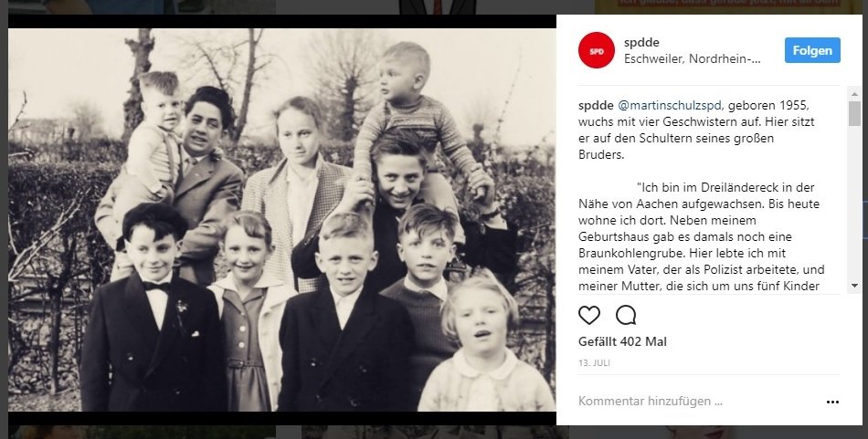
Task: Click the scrollbar up arrow
Action: pyautogui.click(x=854, y=92)
